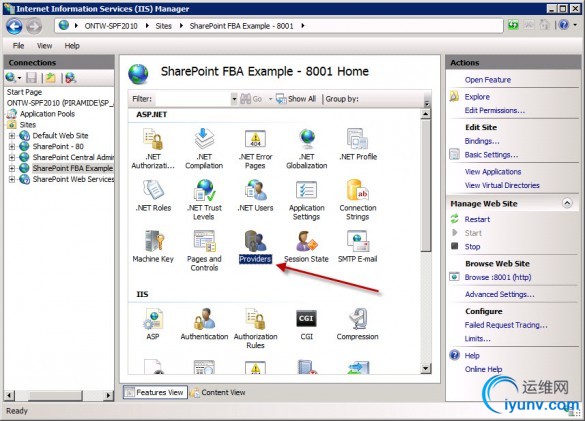Open the Authentication feature
The image size is (585, 421).
tap(204, 324)
